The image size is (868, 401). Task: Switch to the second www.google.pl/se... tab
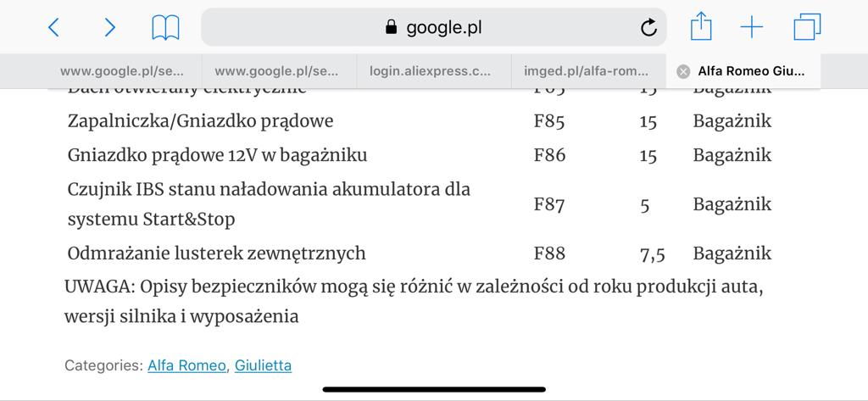(x=277, y=71)
